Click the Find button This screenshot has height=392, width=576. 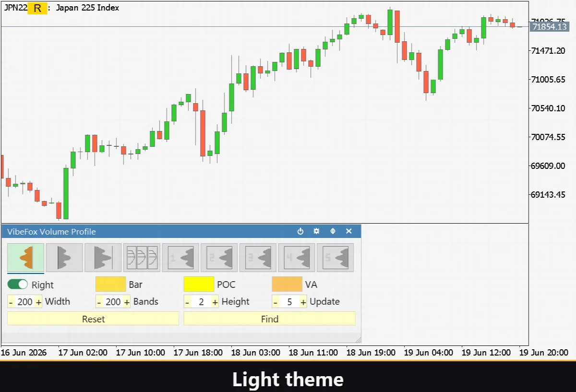click(270, 319)
